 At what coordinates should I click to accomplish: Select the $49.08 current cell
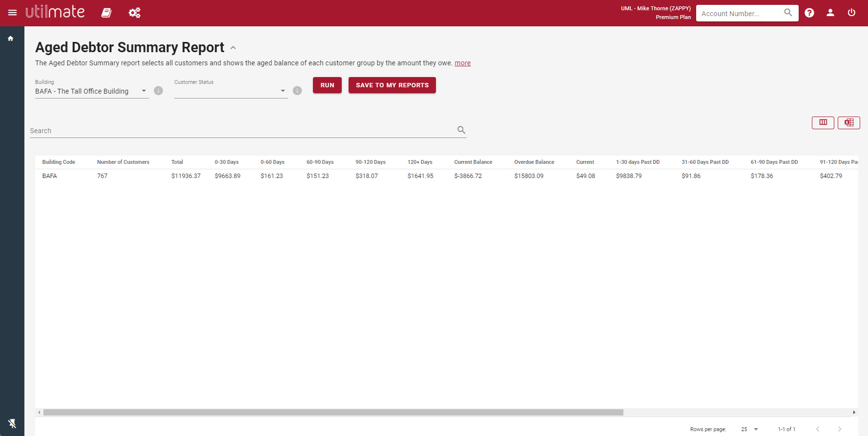coord(586,176)
